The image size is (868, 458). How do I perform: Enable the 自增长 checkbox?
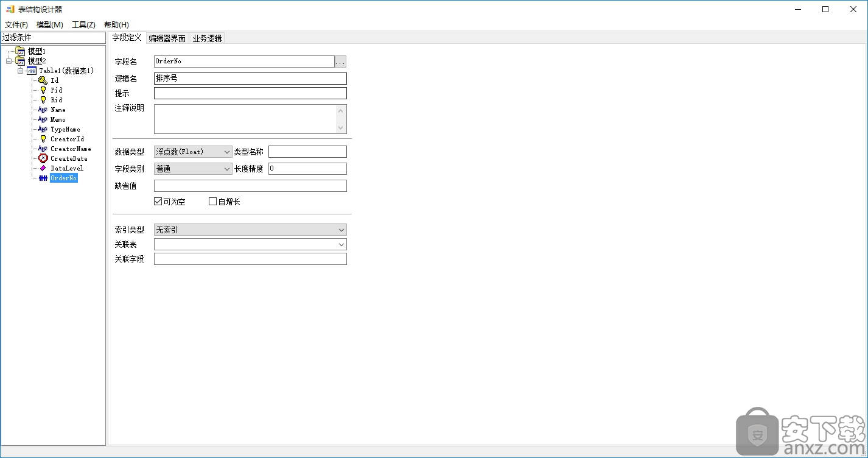coord(212,202)
